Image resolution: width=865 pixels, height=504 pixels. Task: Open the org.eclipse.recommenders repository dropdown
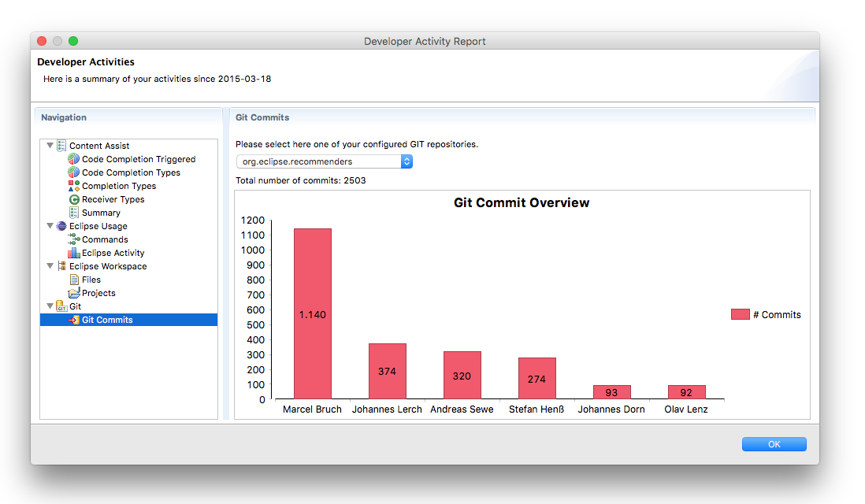click(x=325, y=161)
